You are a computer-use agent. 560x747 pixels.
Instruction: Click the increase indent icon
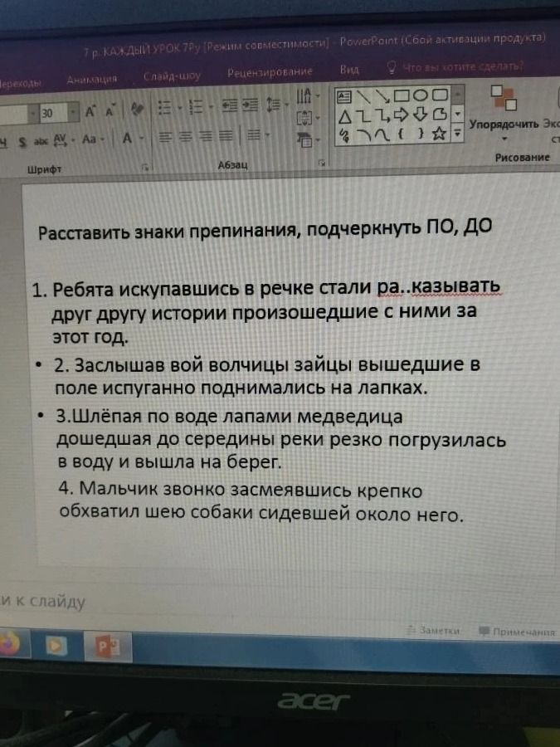[x=250, y=105]
